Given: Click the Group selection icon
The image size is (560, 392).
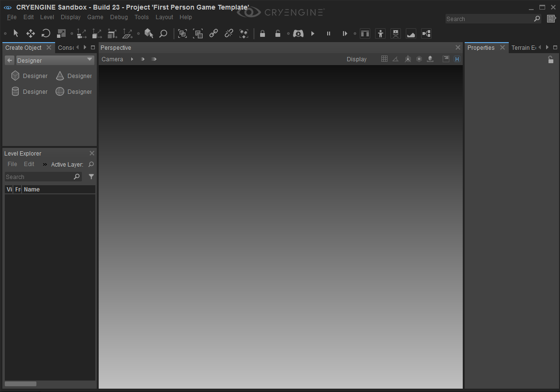Looking at the screenshot, I should tap(183, 34).
